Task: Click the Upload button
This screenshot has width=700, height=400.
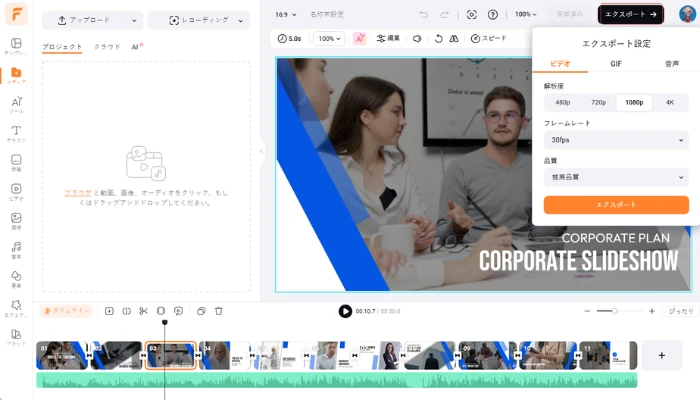Action: [x=83, y=21]
